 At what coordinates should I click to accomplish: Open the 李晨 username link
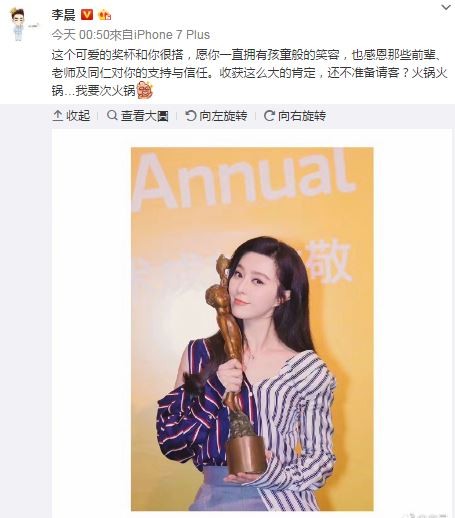(63, 15)
